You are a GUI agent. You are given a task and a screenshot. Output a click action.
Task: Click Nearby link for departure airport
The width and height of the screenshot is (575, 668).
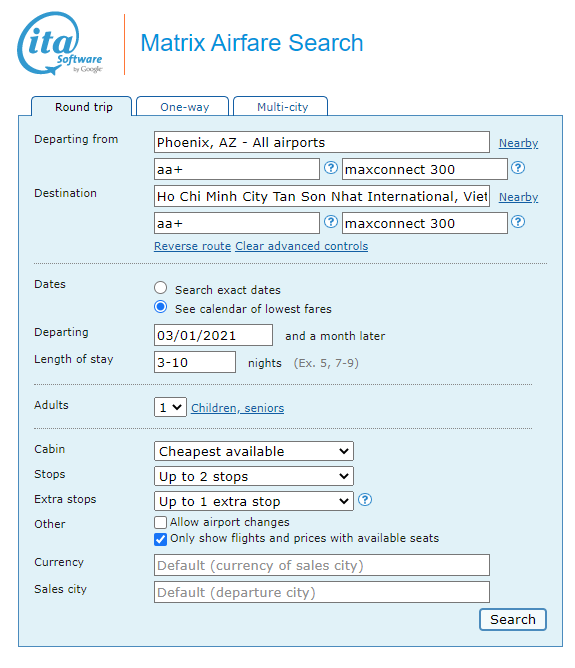[x=518, y=143]
